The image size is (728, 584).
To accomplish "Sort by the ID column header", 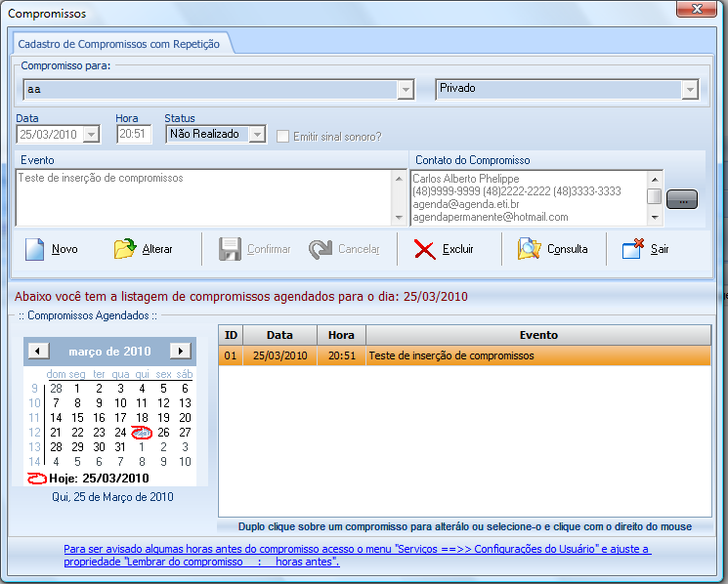I will [231, 335].
